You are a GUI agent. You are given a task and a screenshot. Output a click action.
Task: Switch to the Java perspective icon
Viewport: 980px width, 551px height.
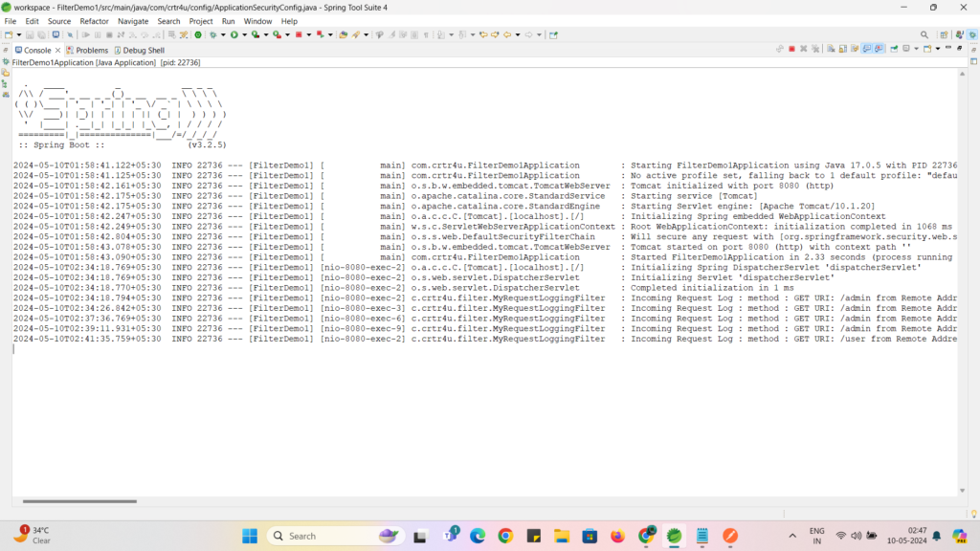(959, 35)
